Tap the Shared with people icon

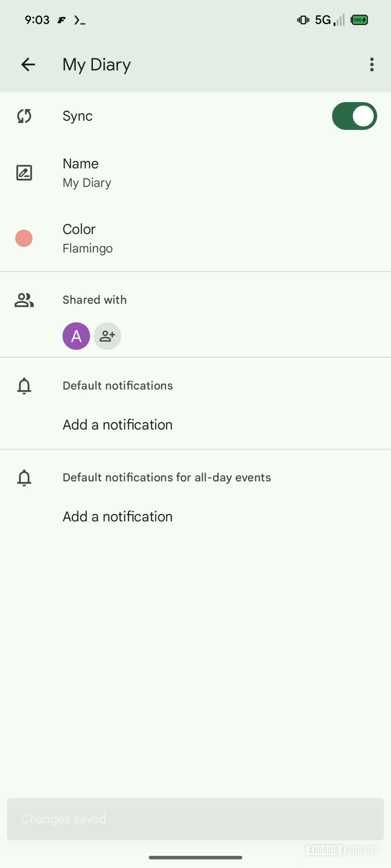click(24, 300)
